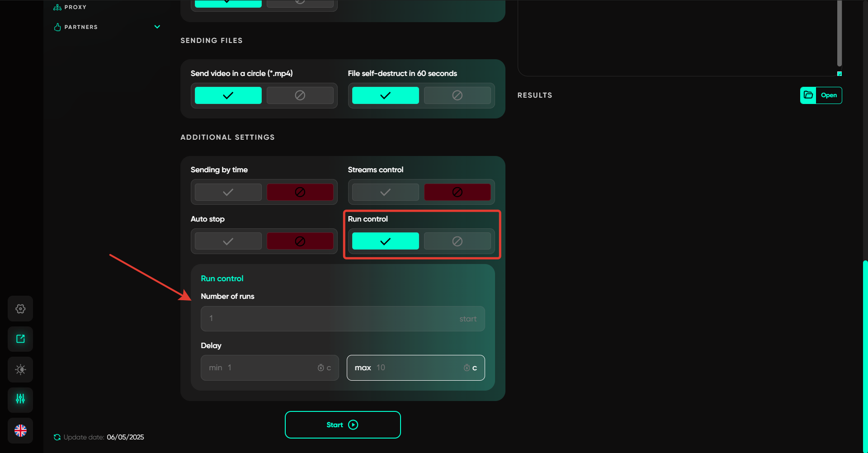Image resolution: width=868 pixels, height=453 pixels.
Task: Enable Sending by time with checkmark
Action: [x=228, y=192]
